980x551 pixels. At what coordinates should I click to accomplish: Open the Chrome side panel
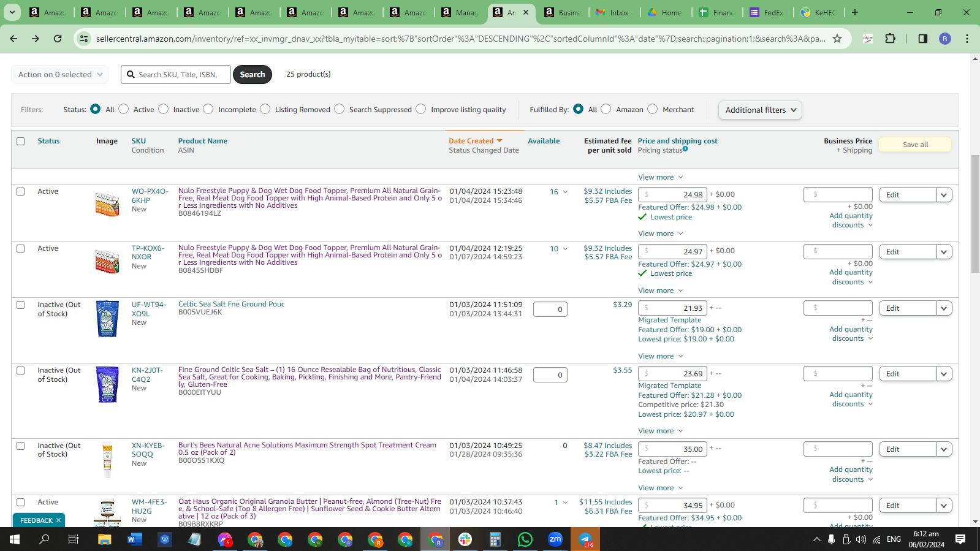(x=923, y=39)
